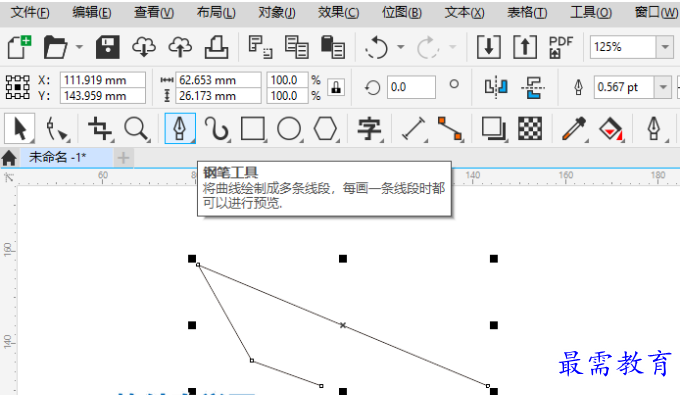The height and width of the screenshot is (395, 680).
Task: Open the 文件(F) menu
Action: click(x=30, y=13)
